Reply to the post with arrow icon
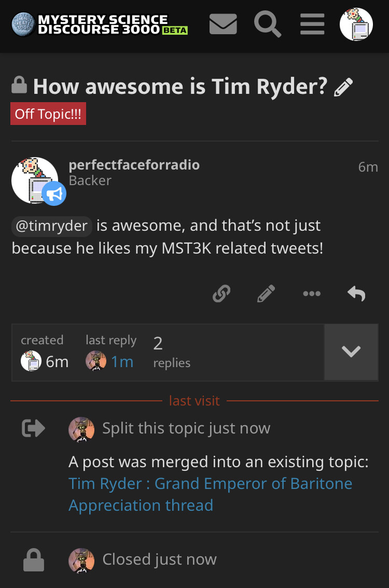 pos(356,294)
